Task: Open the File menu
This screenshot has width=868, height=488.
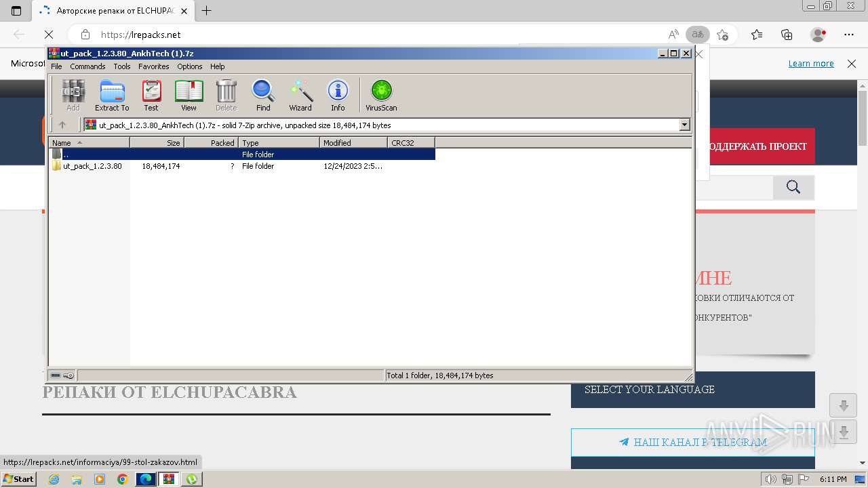Action: click(x=56, y=66)
